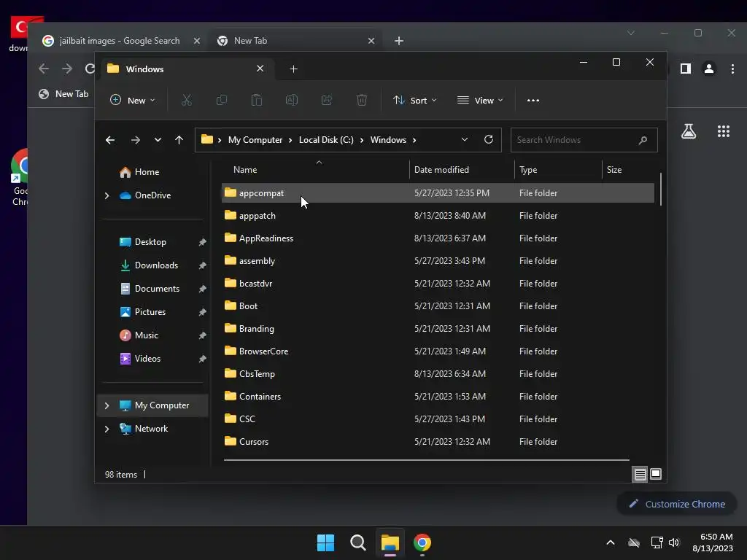Open recent locations dropdown chevron
Screen dimensions: 747x560
[158, 140]
